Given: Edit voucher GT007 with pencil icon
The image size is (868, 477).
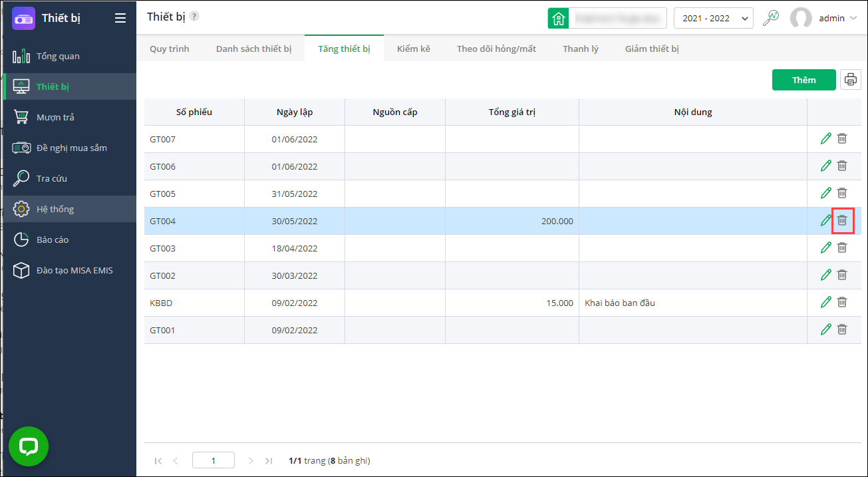Looking at the screenshot, I should tap(826, 138).
